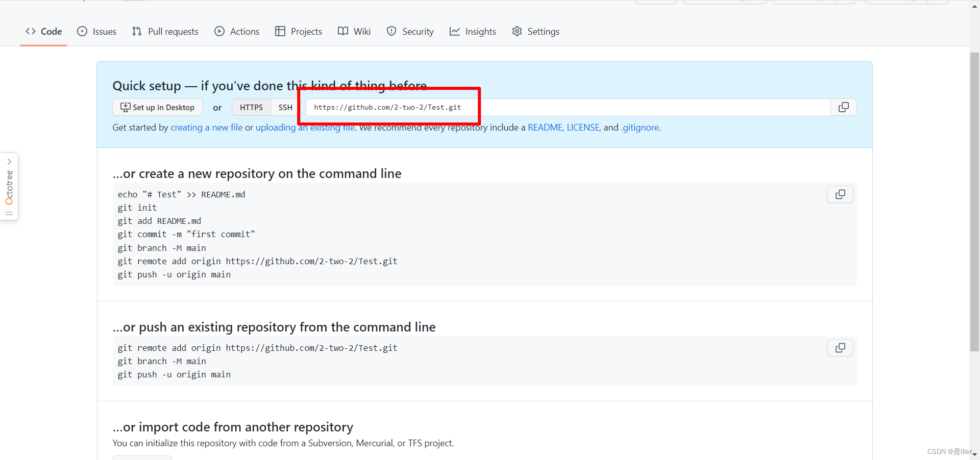
Task: Open the Issues tab
Action: point(96,31)
